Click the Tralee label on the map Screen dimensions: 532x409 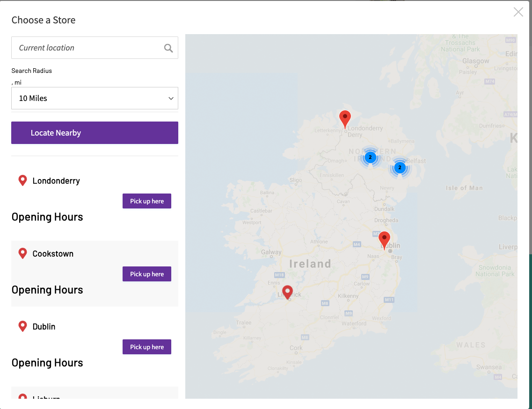pos(244,323)
